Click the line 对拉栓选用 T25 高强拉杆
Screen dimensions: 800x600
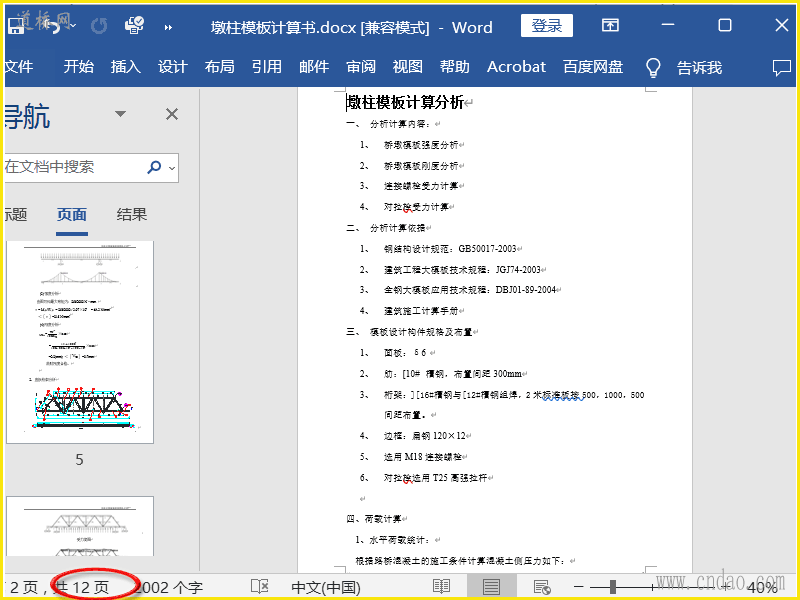[x=436, y=478]
